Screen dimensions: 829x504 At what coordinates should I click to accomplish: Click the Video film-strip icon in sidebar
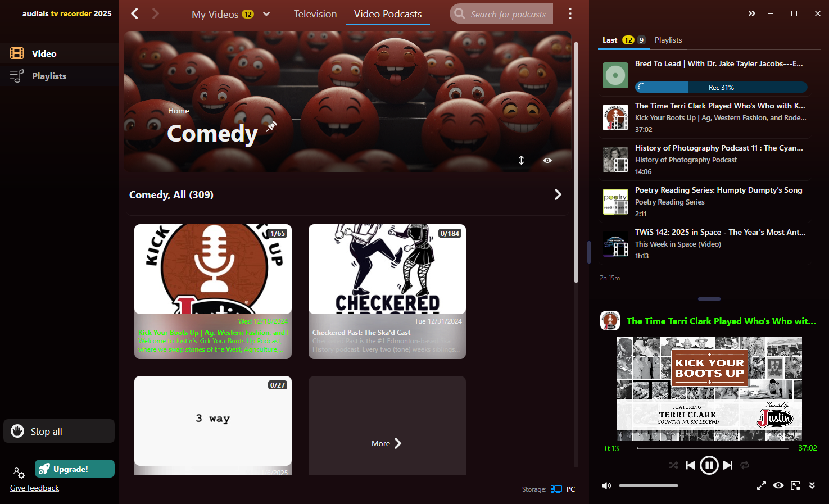(17, 53)
